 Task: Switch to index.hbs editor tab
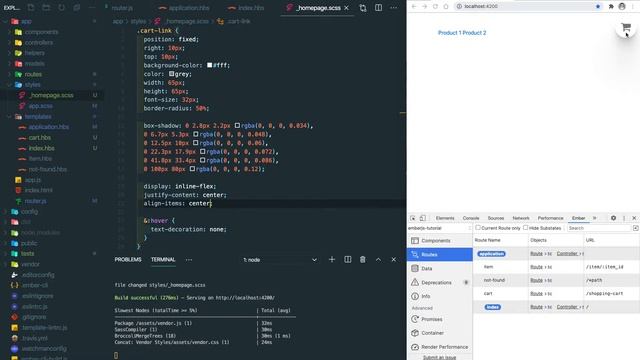pos(246,8)
